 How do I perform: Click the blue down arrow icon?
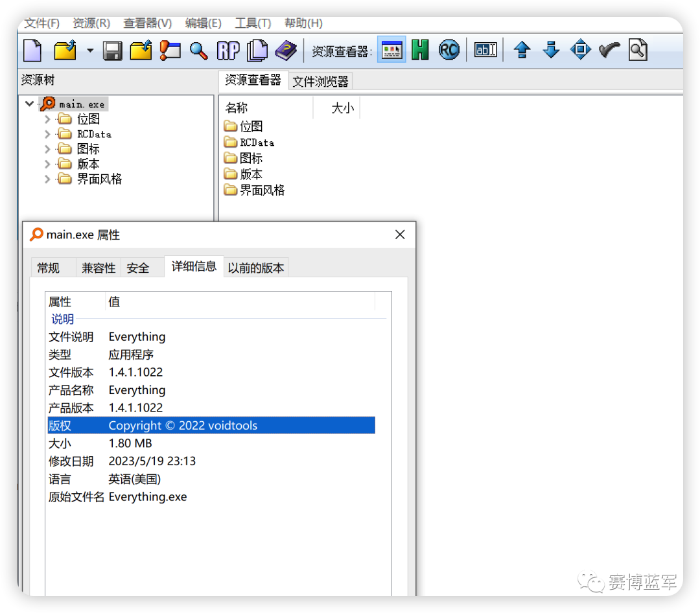(551, 49)
